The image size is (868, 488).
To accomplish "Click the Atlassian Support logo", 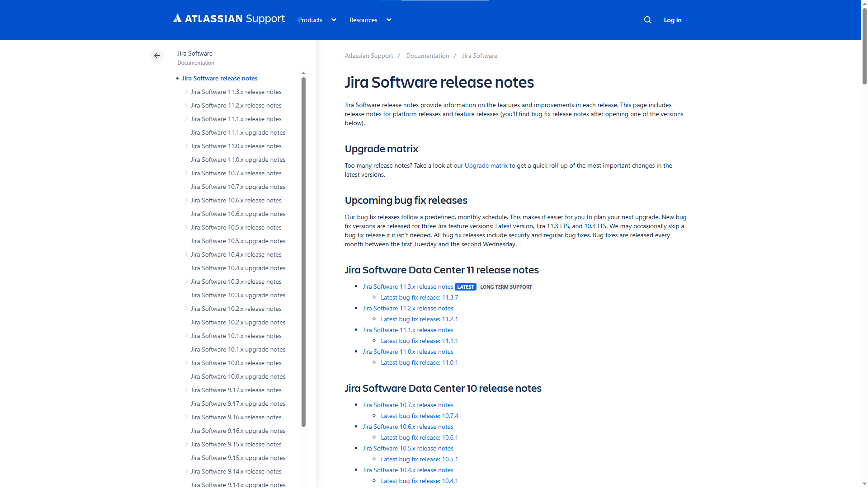I will [x=229, y=19].
